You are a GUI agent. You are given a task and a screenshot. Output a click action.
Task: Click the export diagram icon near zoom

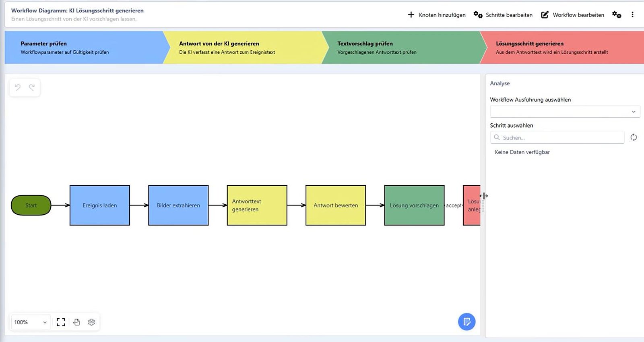tap(76, 322)
